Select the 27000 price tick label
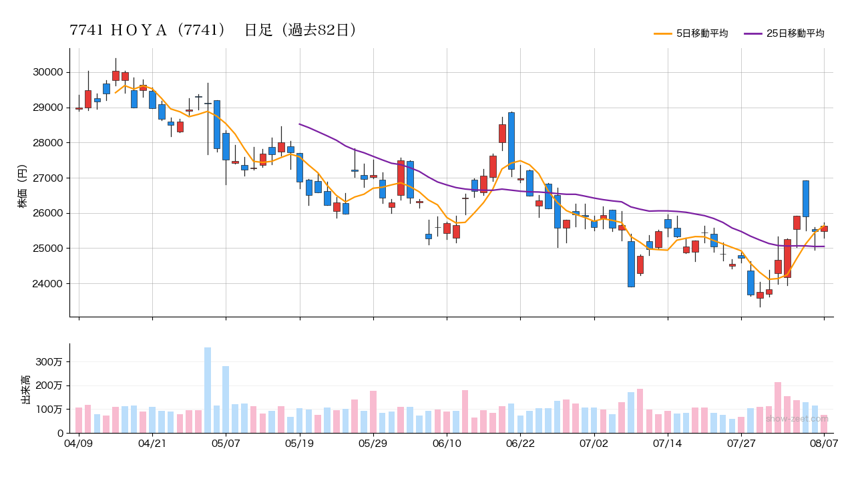 pyautogui.click(x=47, y=178)
